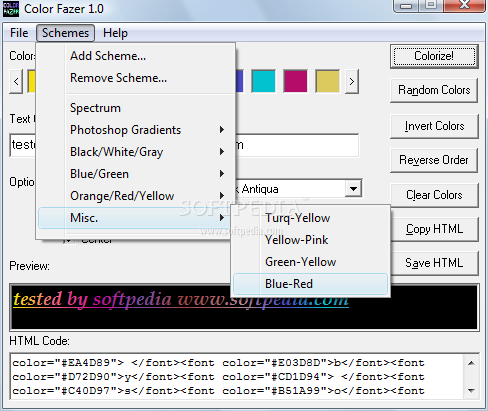The image size is (488, 411).
Task: Choose Remove Scheme... menu entry
Action: tap(137, 78)
